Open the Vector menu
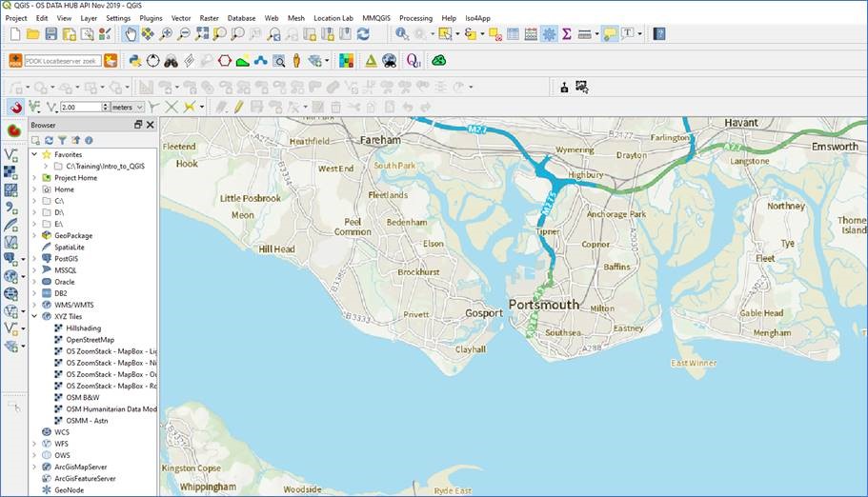Image resolution: width=868 pixels, height=497 pixels. (180, 18)
